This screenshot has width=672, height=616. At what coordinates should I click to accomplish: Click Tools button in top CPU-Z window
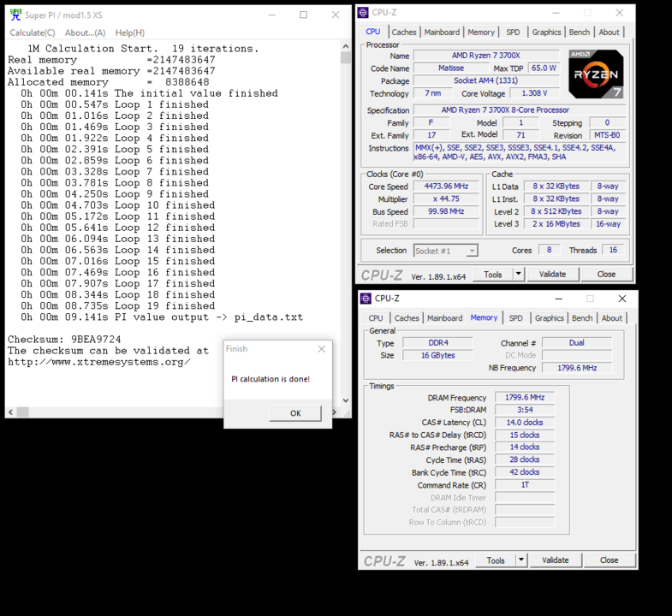[493, 275]
